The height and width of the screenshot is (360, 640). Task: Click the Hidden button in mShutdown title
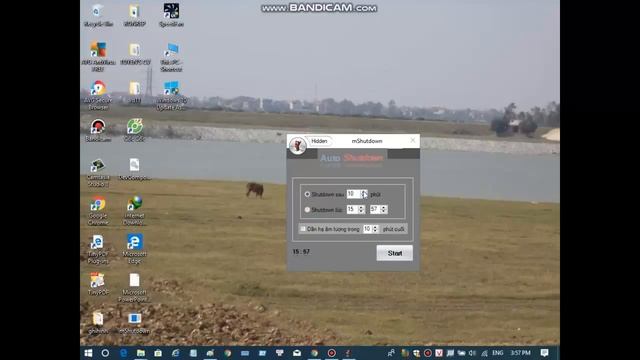(319, 141)
